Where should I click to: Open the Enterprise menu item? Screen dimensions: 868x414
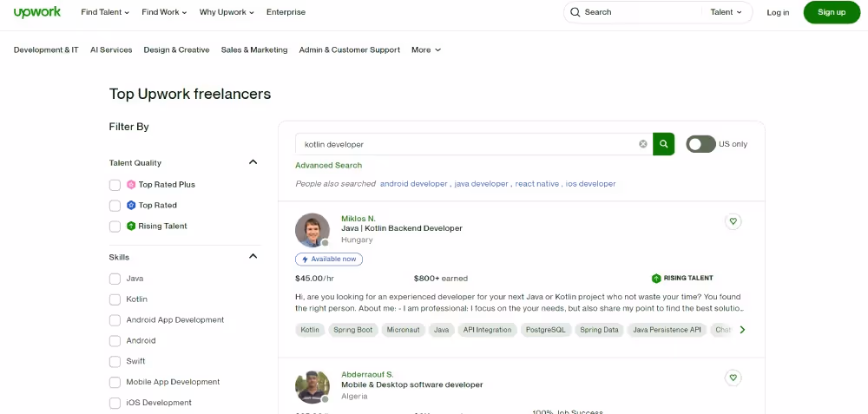tap(286, 12)
